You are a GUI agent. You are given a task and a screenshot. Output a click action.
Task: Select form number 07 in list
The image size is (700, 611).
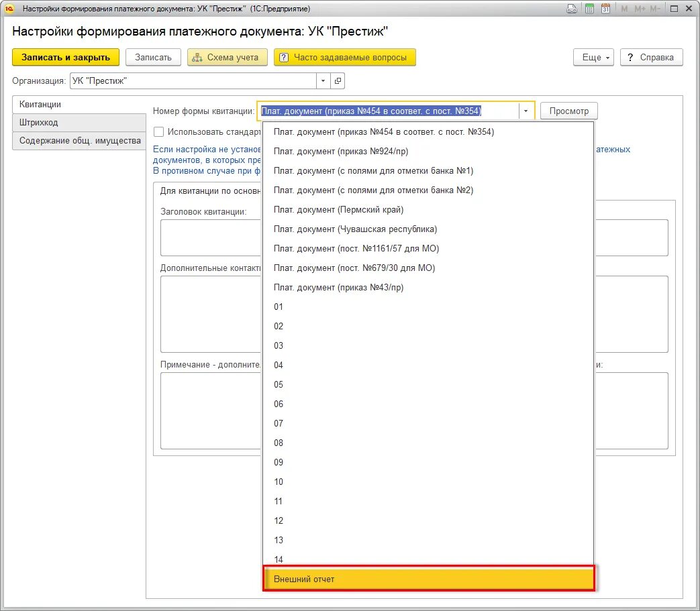[429, 424]
